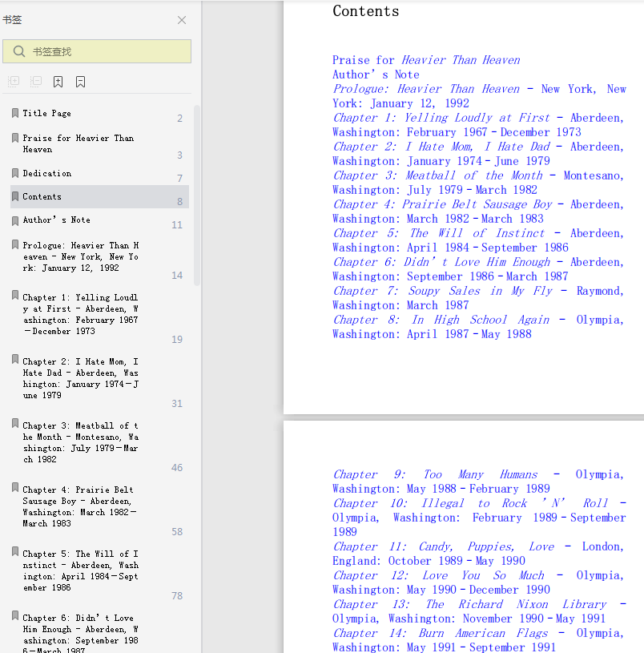Click the bookmark search field

pos(97,51)
